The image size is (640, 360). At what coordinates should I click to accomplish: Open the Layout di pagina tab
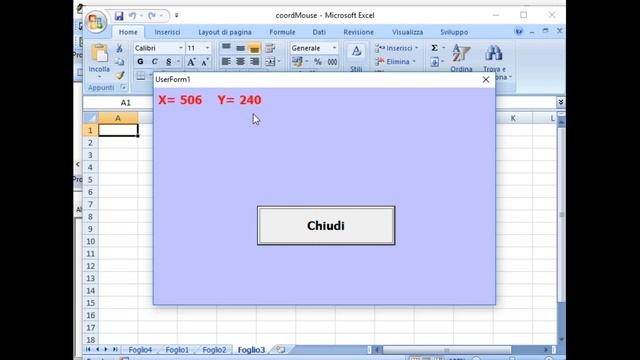pyautogui.click(x=225, y=32)
